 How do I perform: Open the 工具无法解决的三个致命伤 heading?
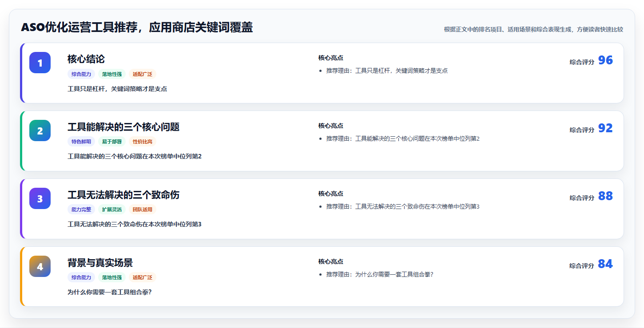(x=123, y=195)
